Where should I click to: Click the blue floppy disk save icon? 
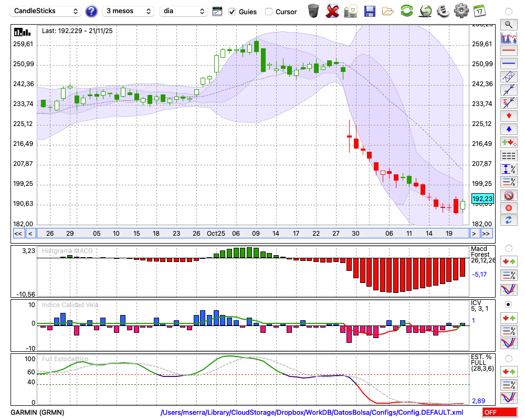coord(370,11)
